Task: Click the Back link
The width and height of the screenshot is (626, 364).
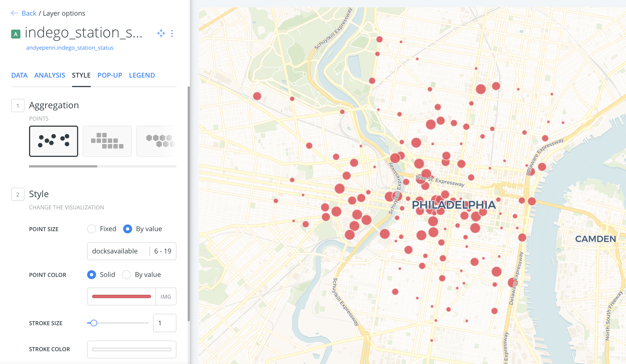Action: point(29,13)
